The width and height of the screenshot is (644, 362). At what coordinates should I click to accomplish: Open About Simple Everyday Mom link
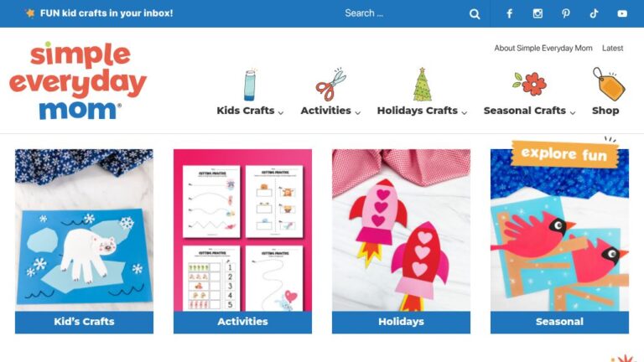tap(543, 48)
